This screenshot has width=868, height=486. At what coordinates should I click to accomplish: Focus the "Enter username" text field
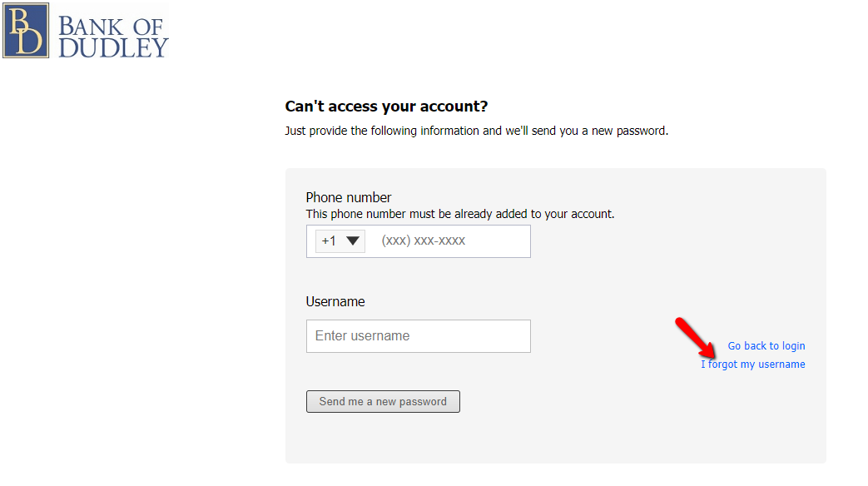pyautogui.click(x=419, y=336)
